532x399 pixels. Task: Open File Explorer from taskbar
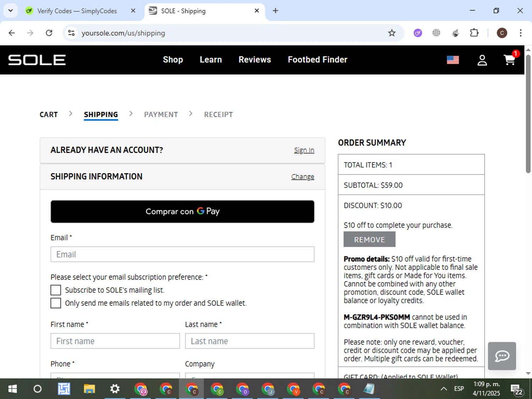pyautogui.click(x=89, y=389)
